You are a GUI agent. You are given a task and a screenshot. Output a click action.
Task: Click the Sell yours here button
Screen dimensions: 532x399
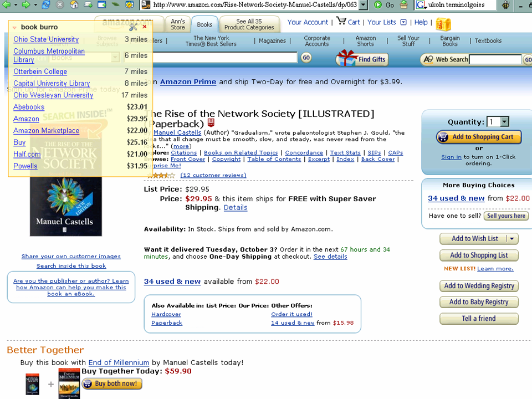coord(506,216)
